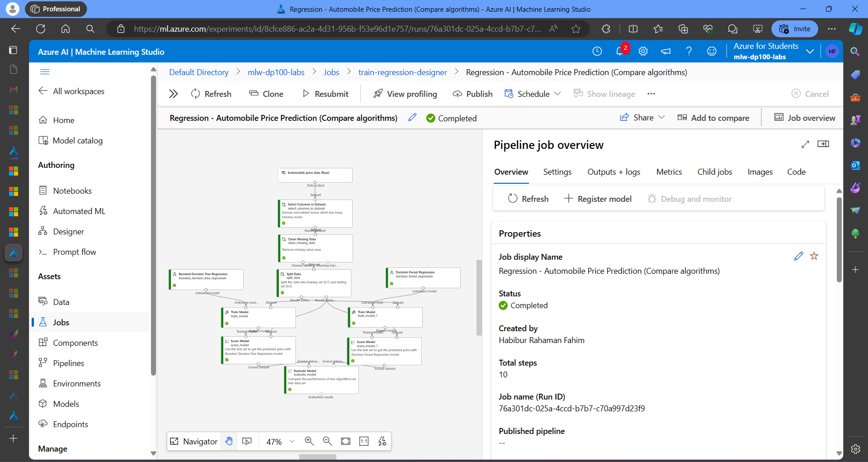Switch to the Images tab
The image size is (868, 462).
tap(760, 172)
